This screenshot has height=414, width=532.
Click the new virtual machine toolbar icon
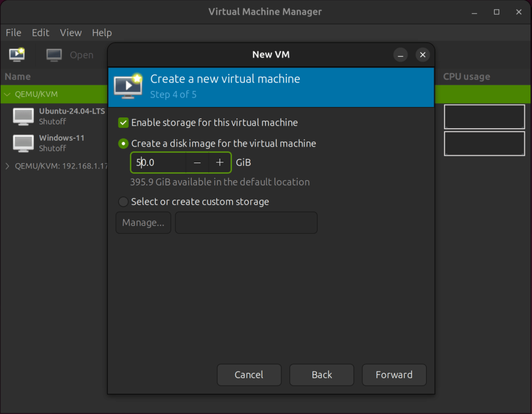[17, 55]
